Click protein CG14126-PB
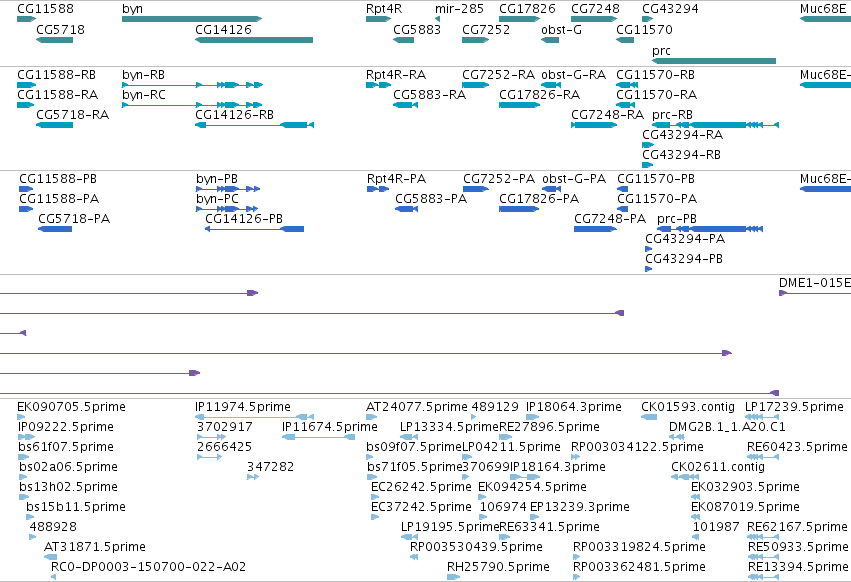The width and height of the screenshot is (851, 582). [x=255, y=229]
